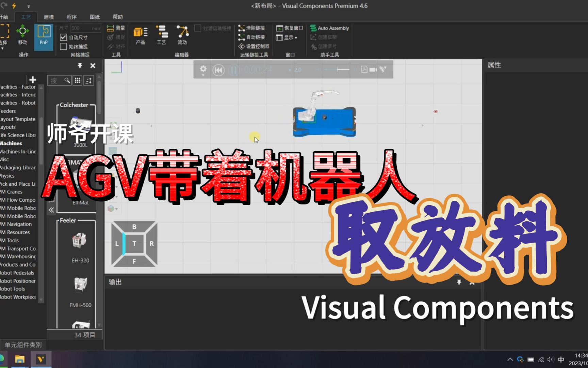This screenshot has height=368, width=588.
Task: Click Set Controller (设置控制器)
Action: point(254,46)
